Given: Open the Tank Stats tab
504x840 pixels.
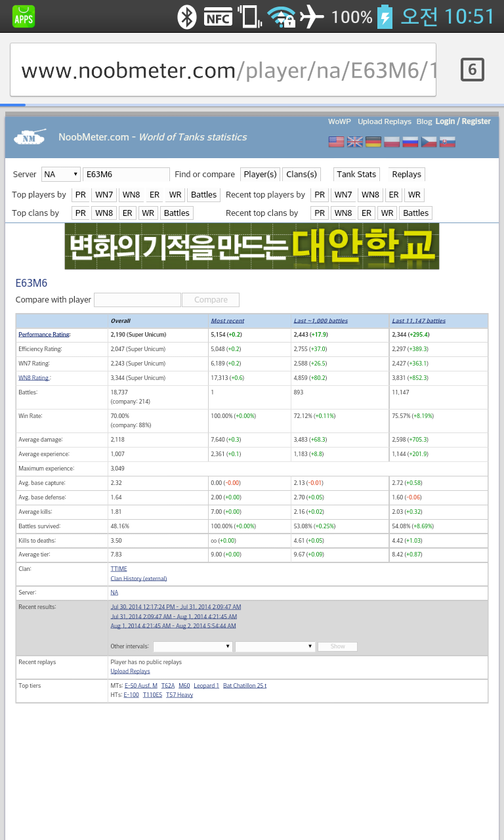Looking at the screenshot, I should point(356,175).
